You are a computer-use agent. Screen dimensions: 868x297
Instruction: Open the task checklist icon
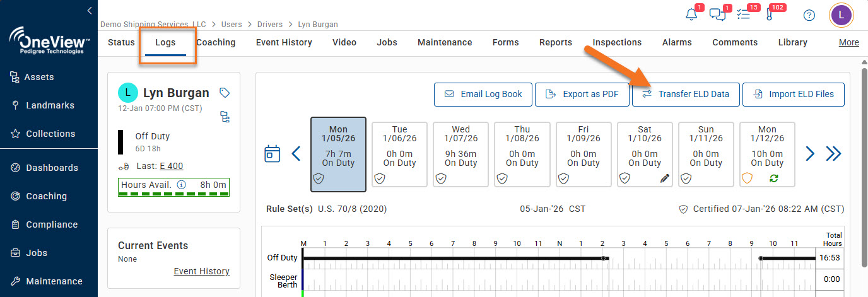(x=744, y=15)
